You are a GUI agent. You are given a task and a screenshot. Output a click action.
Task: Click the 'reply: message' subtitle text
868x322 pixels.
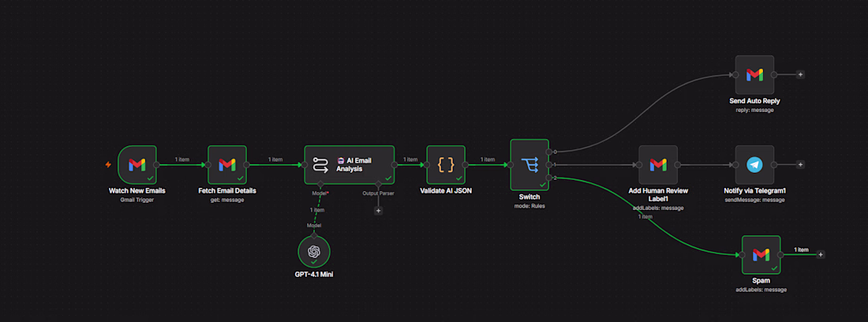pyautogui.click(x=754, y=110)
